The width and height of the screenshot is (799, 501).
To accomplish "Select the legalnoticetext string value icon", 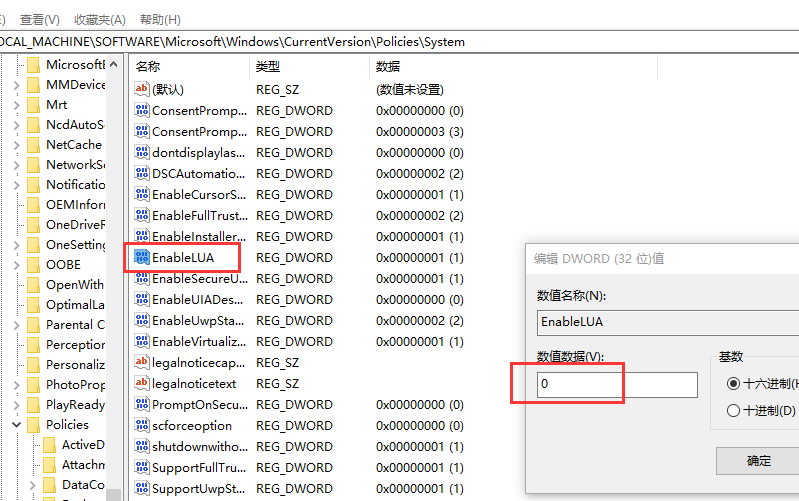I will pyautogui.click(x=141, y=383).
